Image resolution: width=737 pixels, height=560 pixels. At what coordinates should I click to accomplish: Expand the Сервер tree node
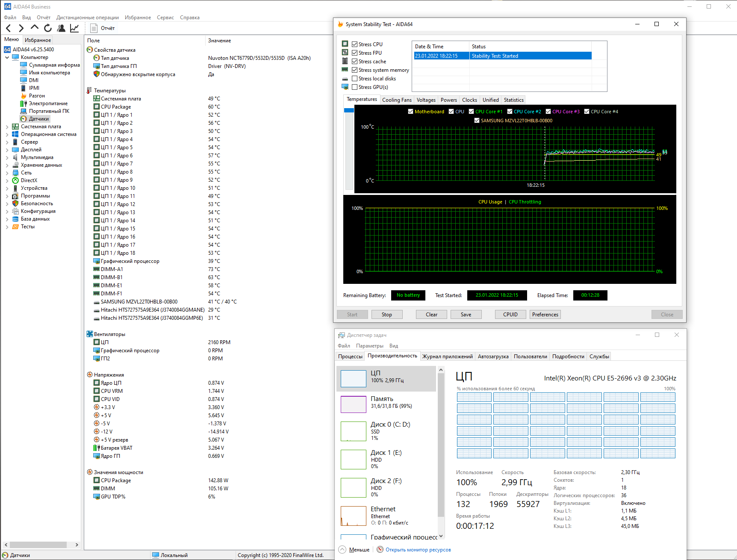(x=7, y=142)
